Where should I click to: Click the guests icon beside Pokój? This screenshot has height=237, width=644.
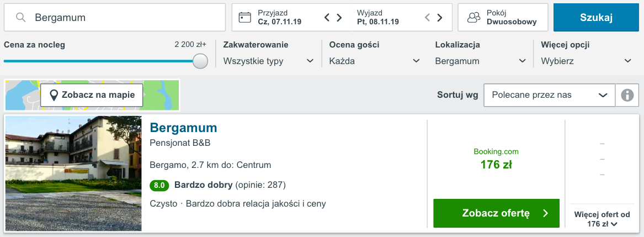474,17
